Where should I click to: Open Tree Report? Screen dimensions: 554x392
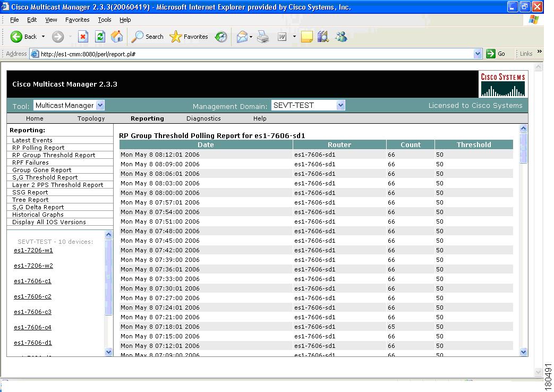point(30,200)
